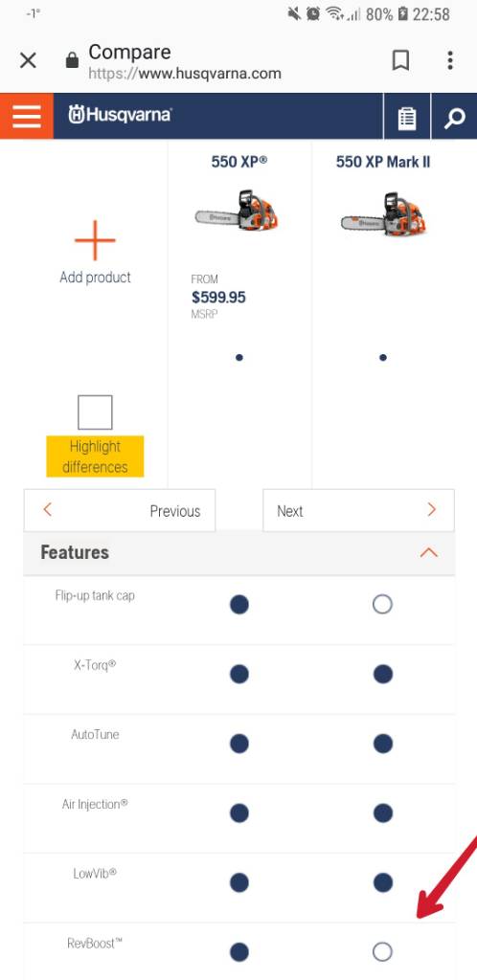Viewport: 477px width, 980px height.
Task: Open the search magnifier icon
Action: (455, 117)
